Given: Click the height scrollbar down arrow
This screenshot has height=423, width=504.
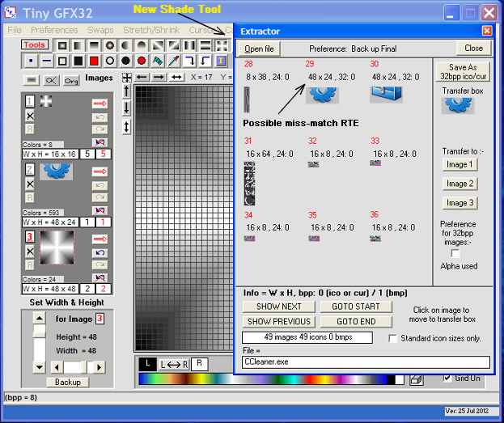Looking at the screenshot, I should coord(39,366).
